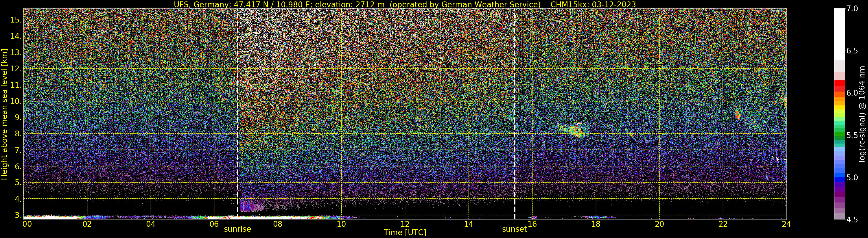Screen dimensions: 868x238
Task: Click the '14' time axis tick label
Action: pyautogui.click(x=468, y=224)
